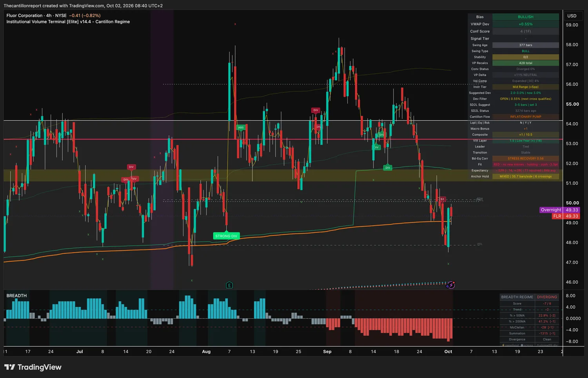Click the Divergence 'Clean' cell
The height and width of the screenshot is (378, 588).
coord(547,340)
